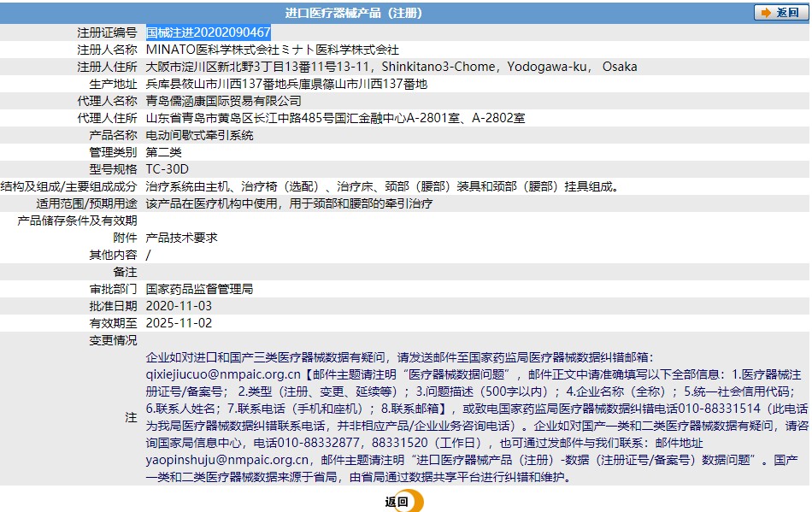Click the phone number 010-88331514
Screen dimensions: 812x512
720,409
